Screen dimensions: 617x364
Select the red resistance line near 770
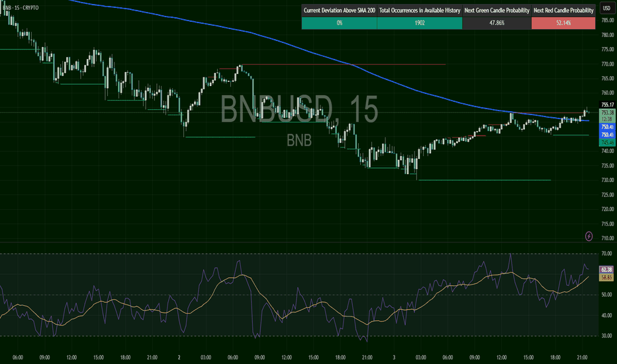coord(343,64)
